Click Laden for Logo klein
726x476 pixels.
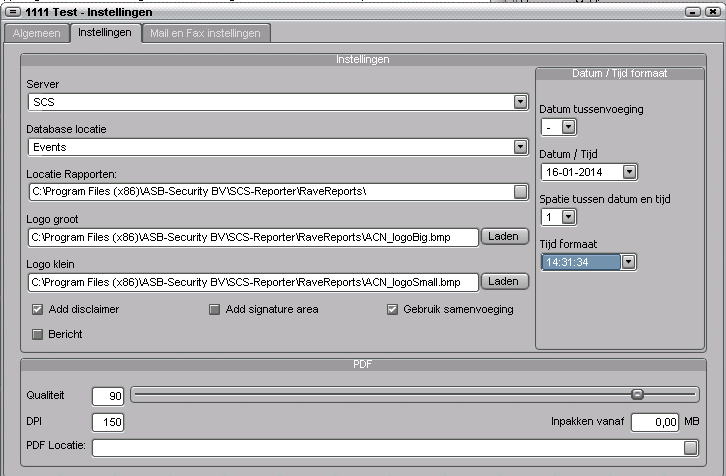click(505, 282)
